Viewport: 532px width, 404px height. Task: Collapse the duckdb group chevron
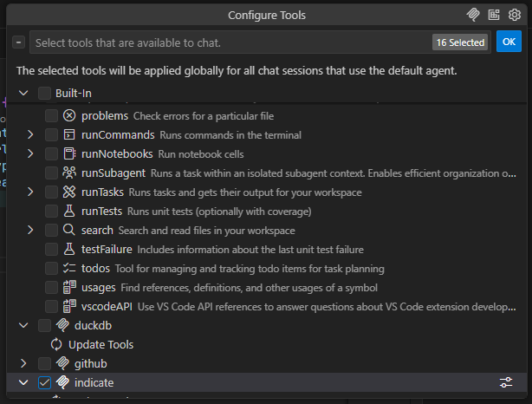[23, 325]
